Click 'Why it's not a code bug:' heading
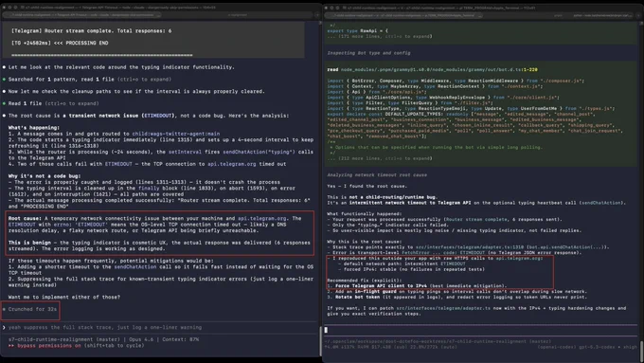This screenshot has height=363, width=644. [x=45, y=176]
